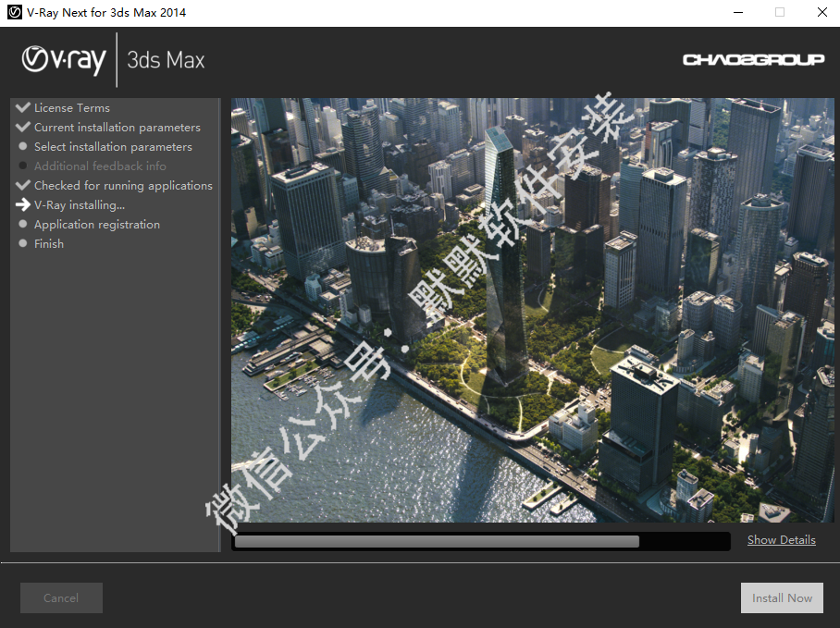
Task: Expand Show Details link
Action: pos(781,540)
